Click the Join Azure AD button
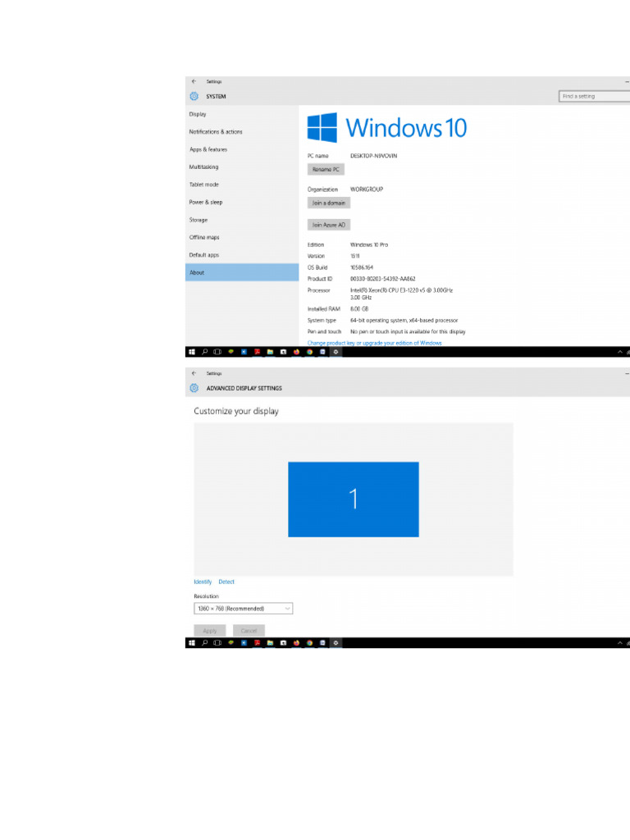Image resolution: width=630 pixels, height=840 pixels. pos(328,225)
